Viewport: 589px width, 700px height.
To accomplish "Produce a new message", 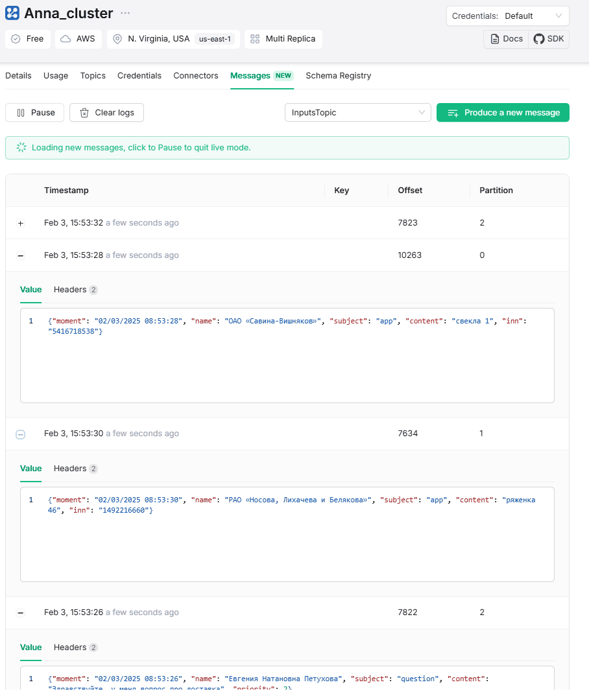I will pos(503,113).
